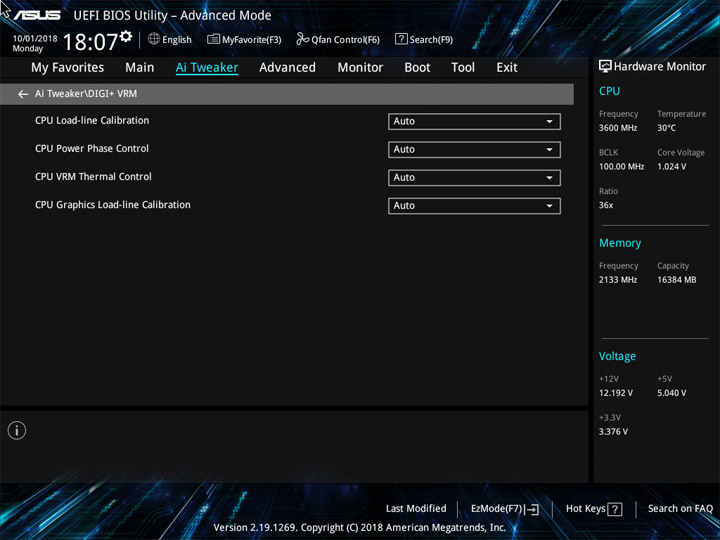Image resolution: width=720 pixels, height=540 pixels.
Task: Select CPU VRM Thermal Control label
Action: click(x=93, y=176)
